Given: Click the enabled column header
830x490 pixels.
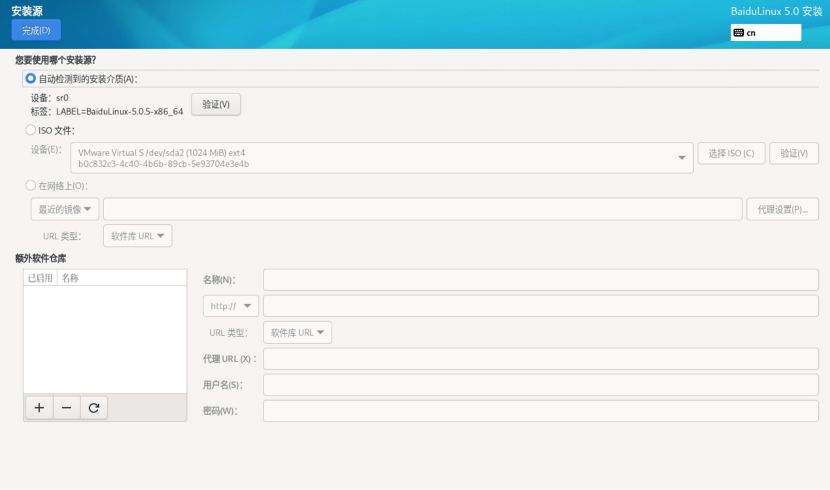Looking at the screenshot, I should click(40, 278).
